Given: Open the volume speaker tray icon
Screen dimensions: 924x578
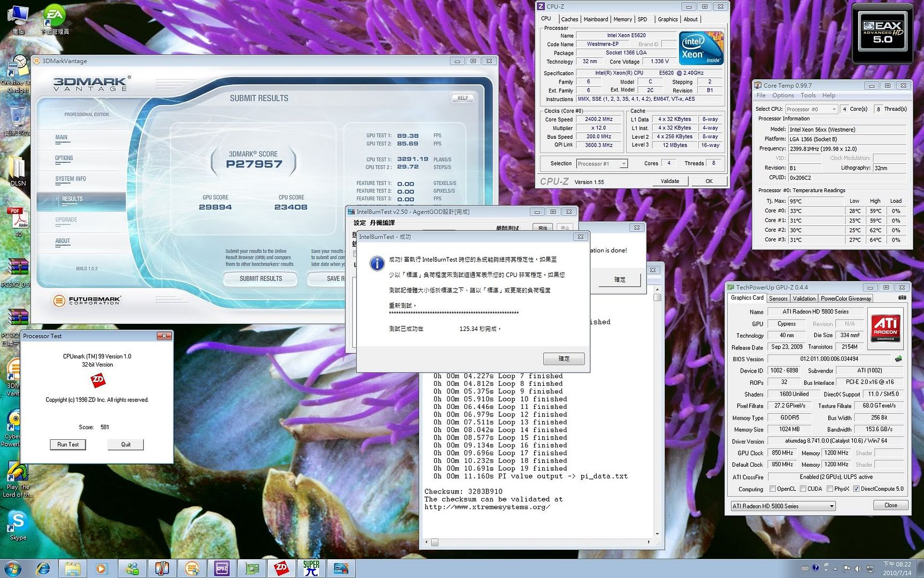Looking at the screenshot, I should point(858,568).
